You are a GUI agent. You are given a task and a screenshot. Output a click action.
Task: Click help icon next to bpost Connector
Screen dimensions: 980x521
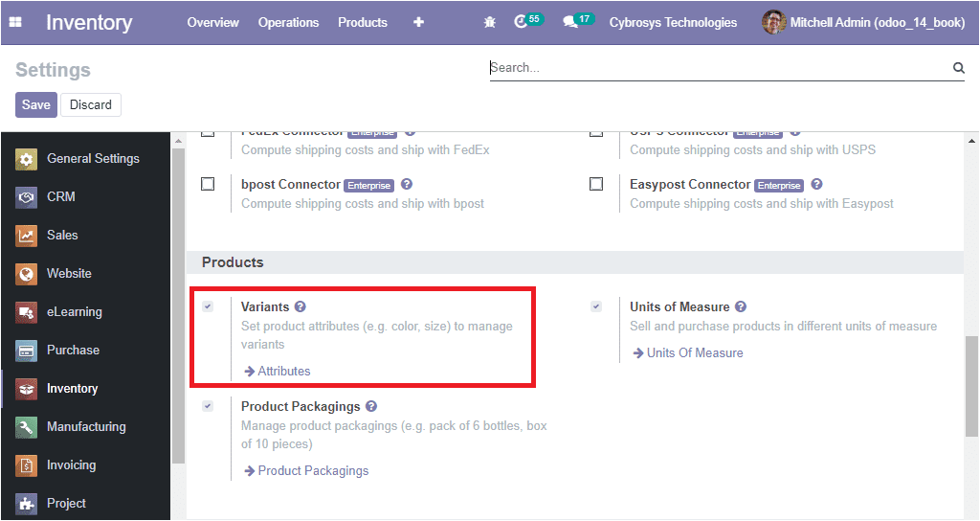pos(406,184)
